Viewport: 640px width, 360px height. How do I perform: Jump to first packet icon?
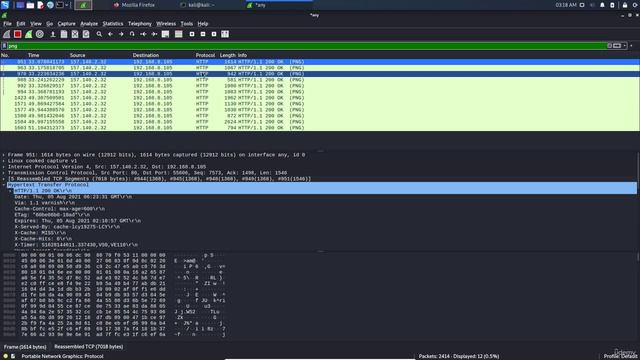143,34
